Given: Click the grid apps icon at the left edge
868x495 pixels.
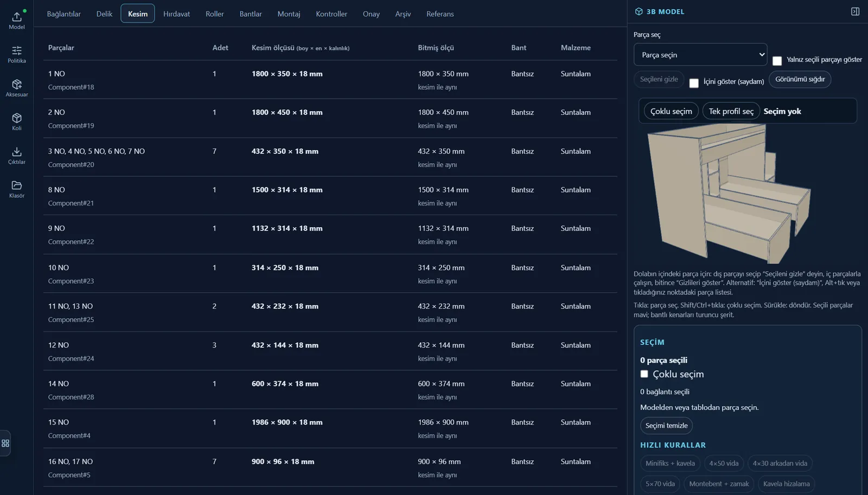Looking at the screenshot, I should (x=5, y=443).
